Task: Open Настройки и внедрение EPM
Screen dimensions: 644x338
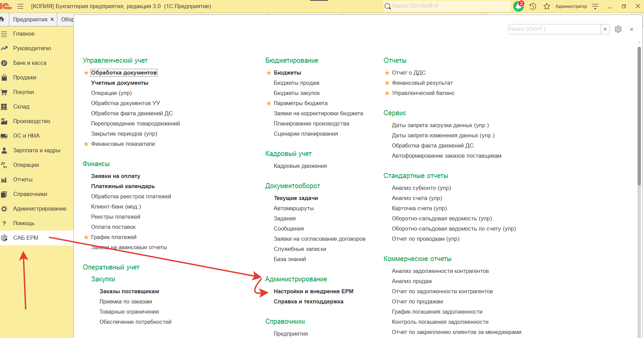Action: 313,292
